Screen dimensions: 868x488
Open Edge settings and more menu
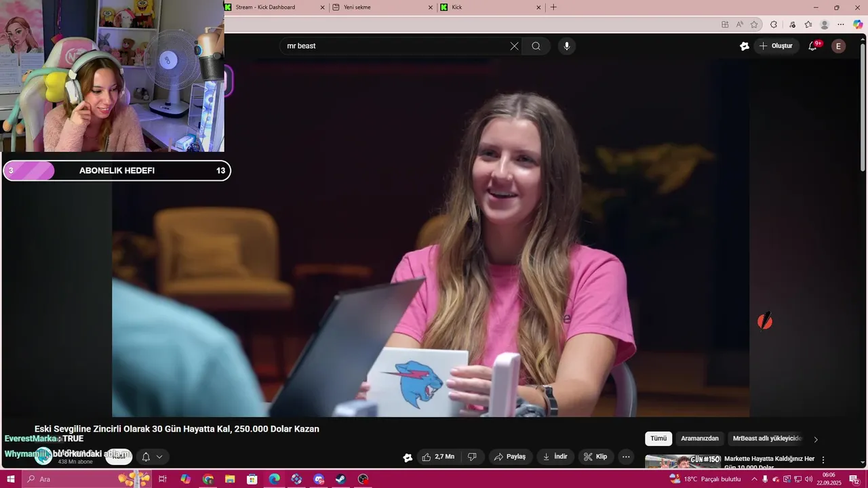[841, 24]
